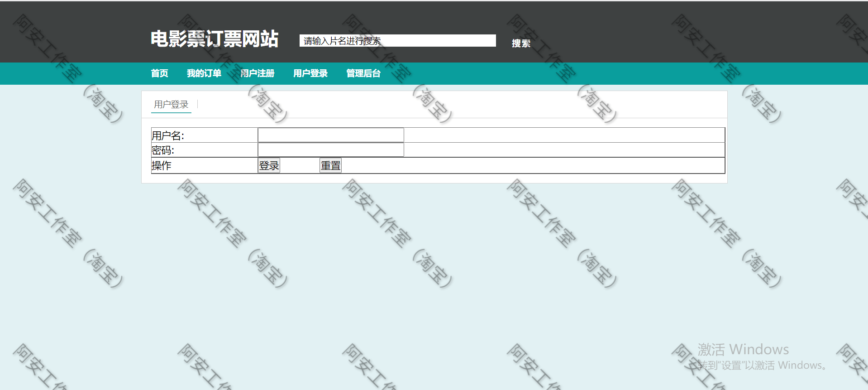Image resolution: width=868 pixels, height=390 pixels.
Task: Open 我的订单 in navigation bar
Action: [x=204, y=73]
